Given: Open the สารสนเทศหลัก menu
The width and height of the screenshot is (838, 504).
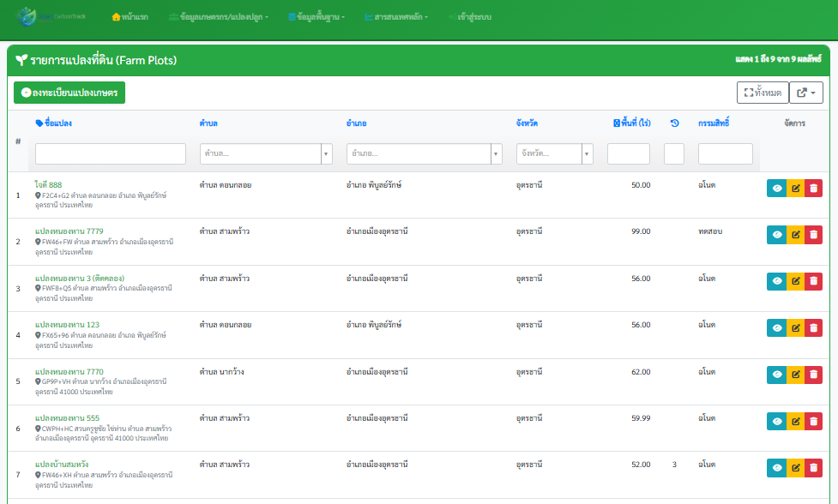Looking at the screenshot, I should [x=396, y=17].
